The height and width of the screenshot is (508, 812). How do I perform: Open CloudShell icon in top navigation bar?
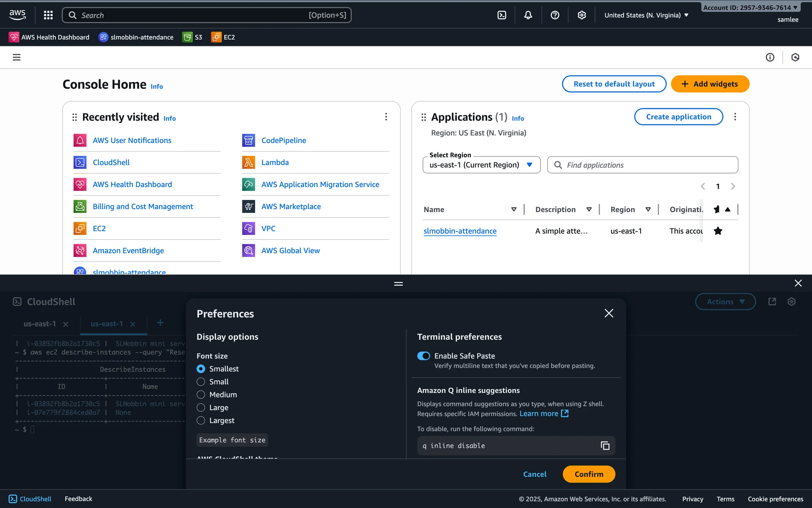(502, 15)
